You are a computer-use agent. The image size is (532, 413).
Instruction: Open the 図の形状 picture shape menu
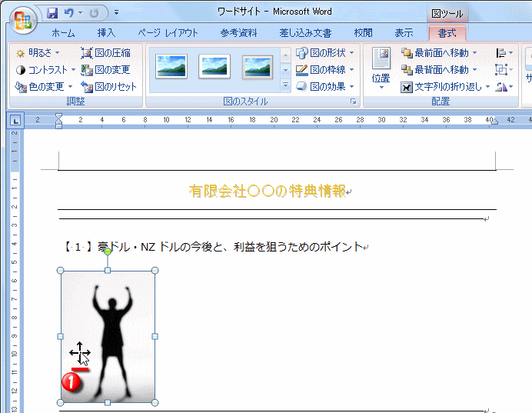coord(325,53)
